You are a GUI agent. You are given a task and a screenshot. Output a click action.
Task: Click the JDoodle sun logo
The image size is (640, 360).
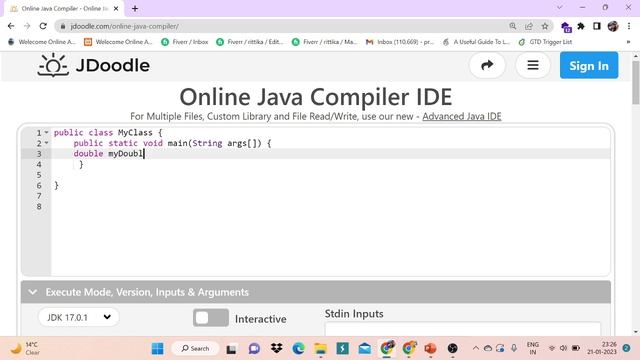[x=53, y=65]
